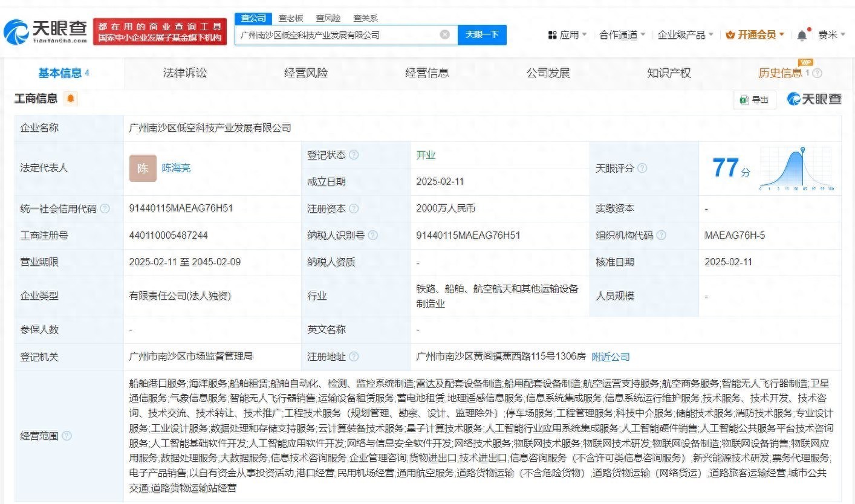855x504 pixels.
Task: Open the 开通会员 membership dropdown
Action: [755, 35]
